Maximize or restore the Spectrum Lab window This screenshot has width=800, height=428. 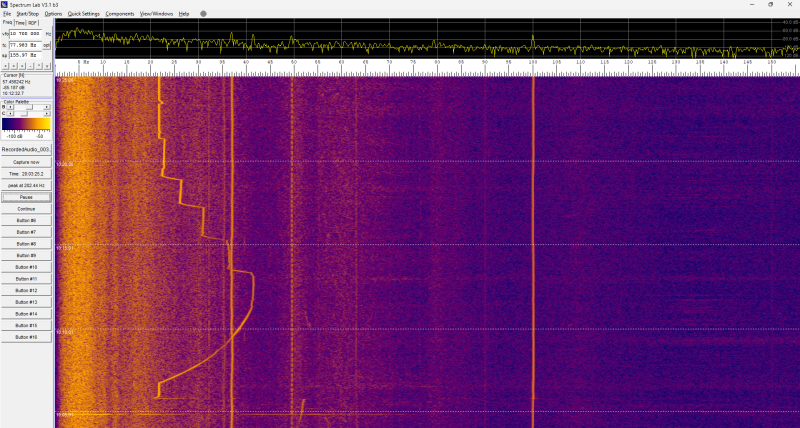(770, 4)
